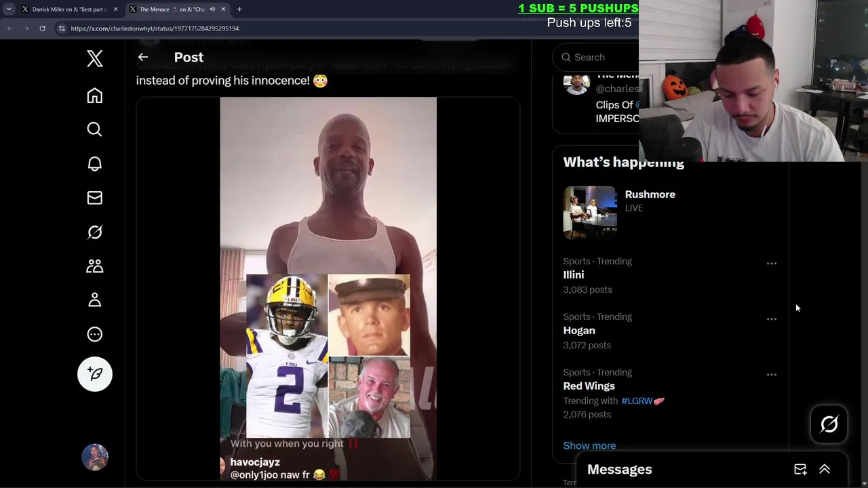Click the address bar URL
The image size is (868, 488).
[x=155, y=28]
